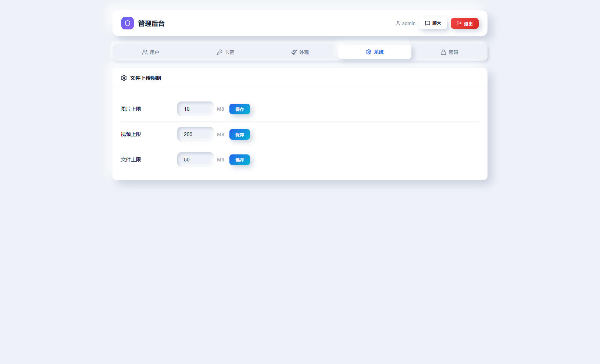The height and width of the screenshot is (364, 600).
Task: Switch to the 用户 tab
Action: (x=150, y=52)
